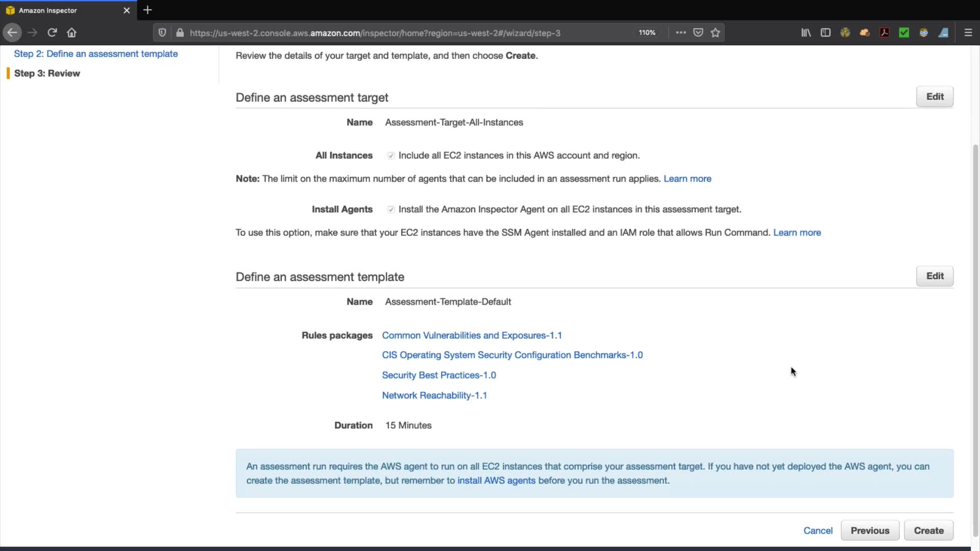Save page to Pocket icon

click(x=698, y=33)
